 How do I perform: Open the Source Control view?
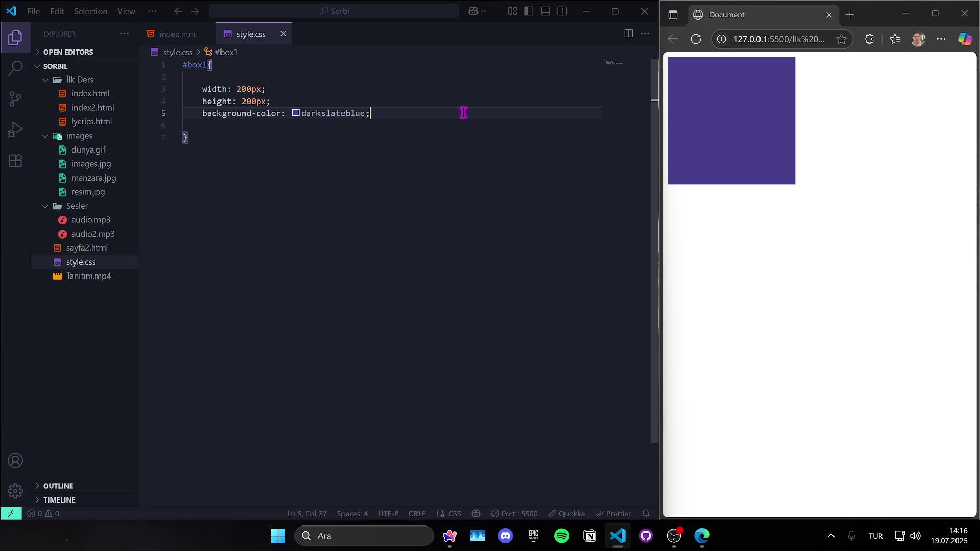tap(15, 99)
